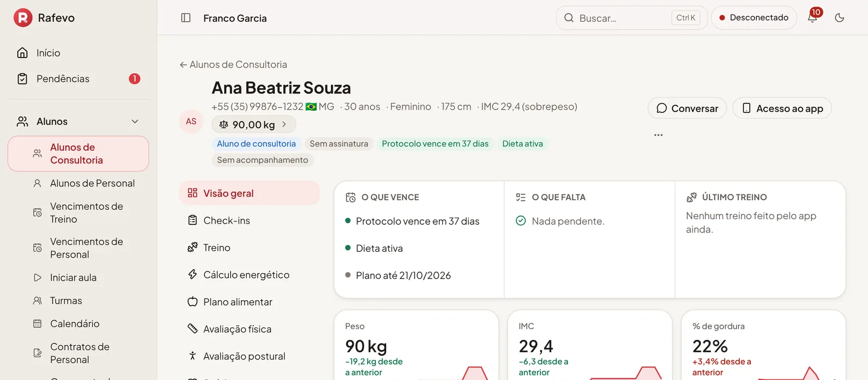The image size is (868, 380).
Task: Click the Dieta ativa tag
Action: tap(522, 144)
